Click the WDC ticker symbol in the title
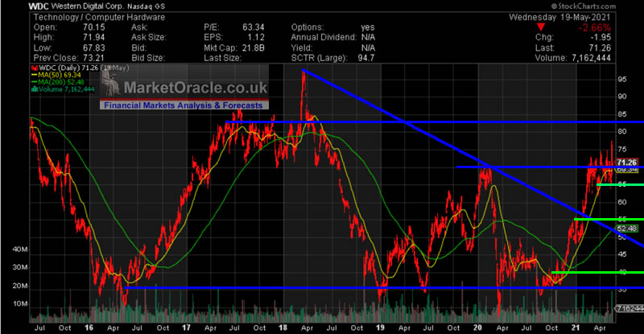Screen dimensions: 644x334 (x=39, y=6)
